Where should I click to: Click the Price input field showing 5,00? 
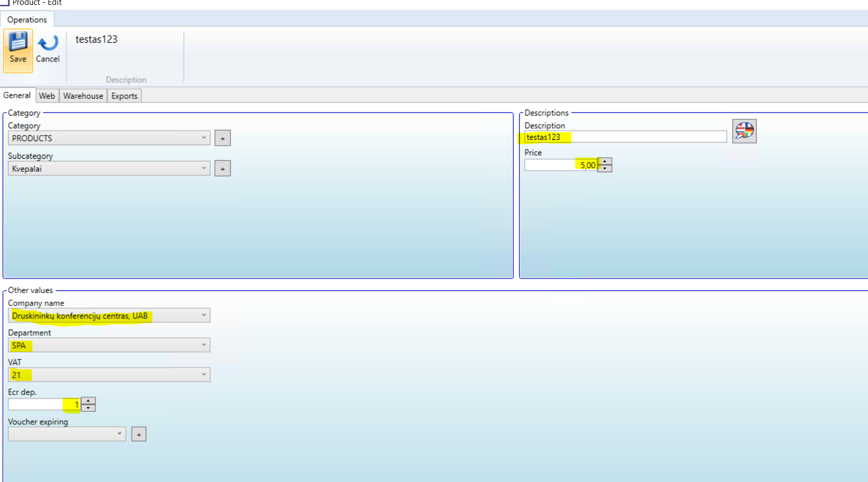(x=561, y=165)
